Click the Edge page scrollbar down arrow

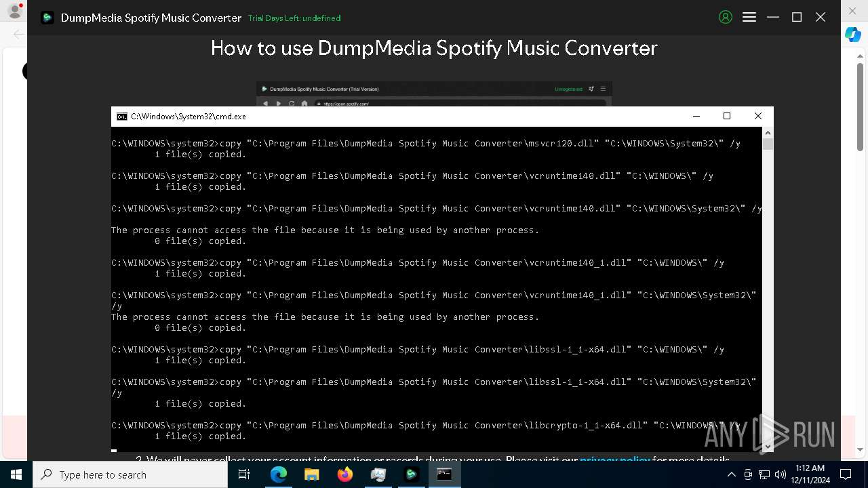tap(861, 449)
